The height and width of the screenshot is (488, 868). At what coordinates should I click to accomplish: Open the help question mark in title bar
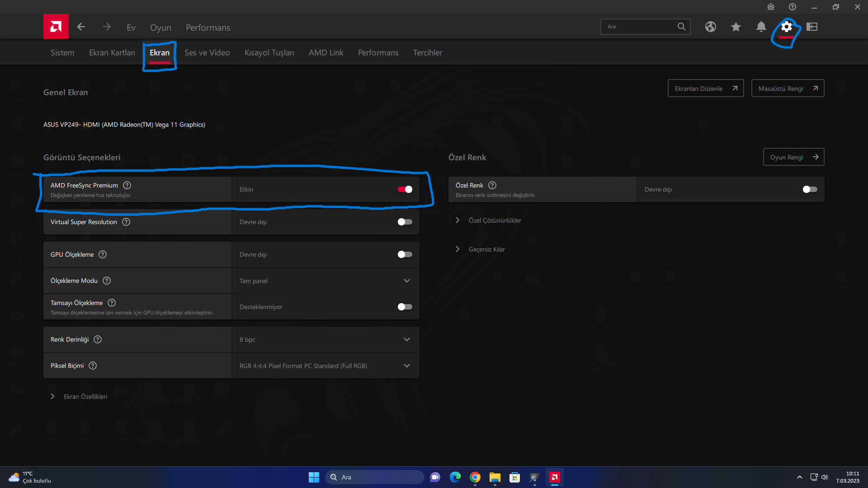tap(793, 7)
